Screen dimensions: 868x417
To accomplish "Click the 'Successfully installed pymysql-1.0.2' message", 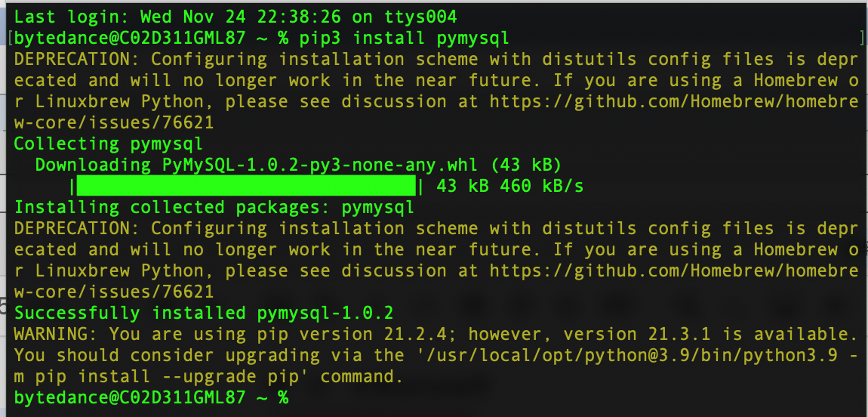I will [204, 313].
